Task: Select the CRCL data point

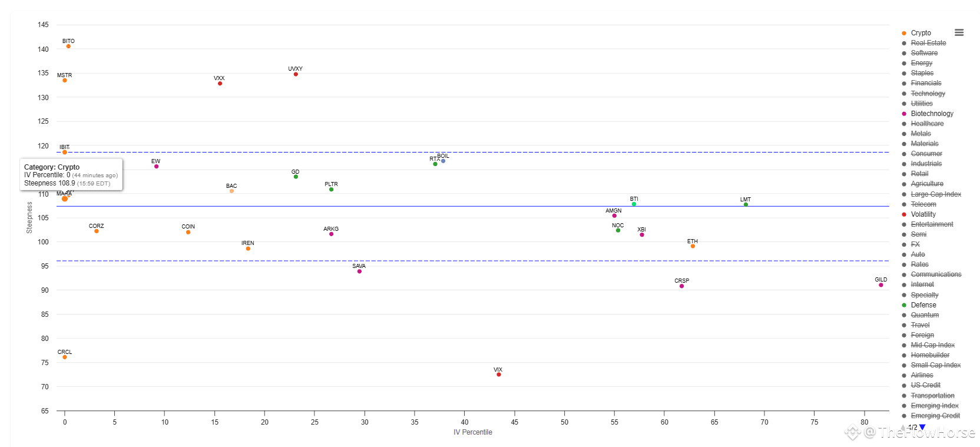Action: [65, 357]
